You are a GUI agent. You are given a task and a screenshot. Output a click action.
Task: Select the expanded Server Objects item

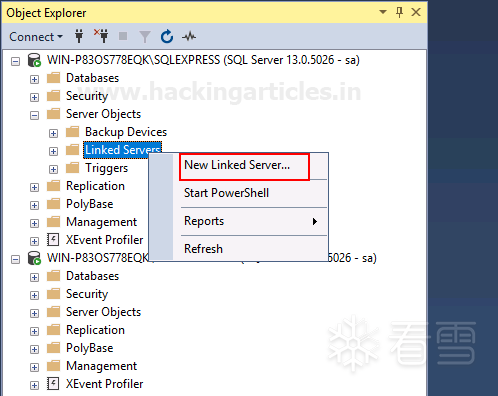(x=103, y=114)
